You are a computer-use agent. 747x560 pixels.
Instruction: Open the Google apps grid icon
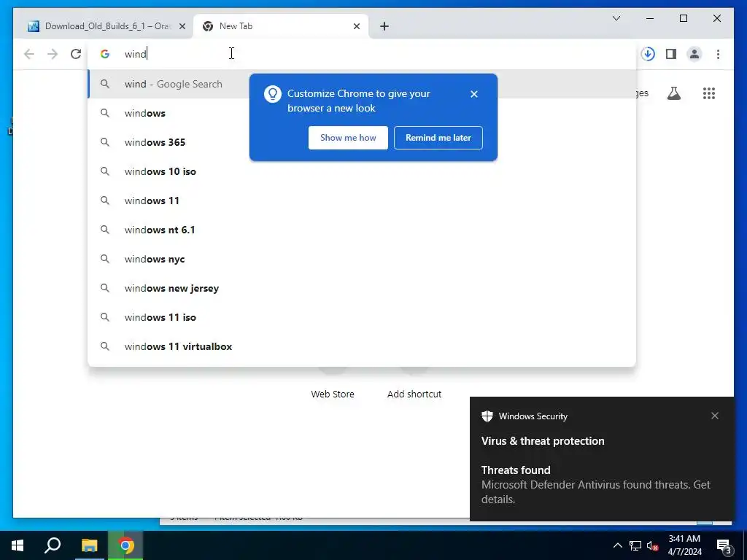point(709,93)
